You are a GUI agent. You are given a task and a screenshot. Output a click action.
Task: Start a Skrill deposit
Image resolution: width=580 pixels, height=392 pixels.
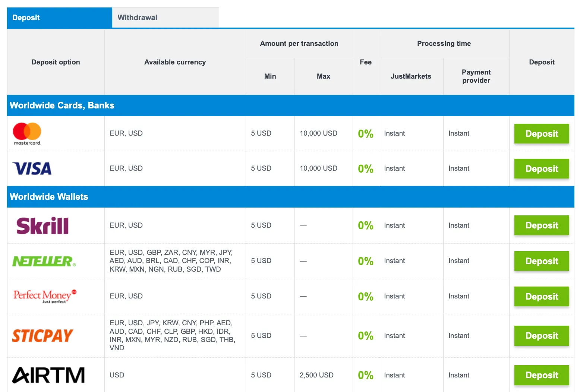pos(542,225)
